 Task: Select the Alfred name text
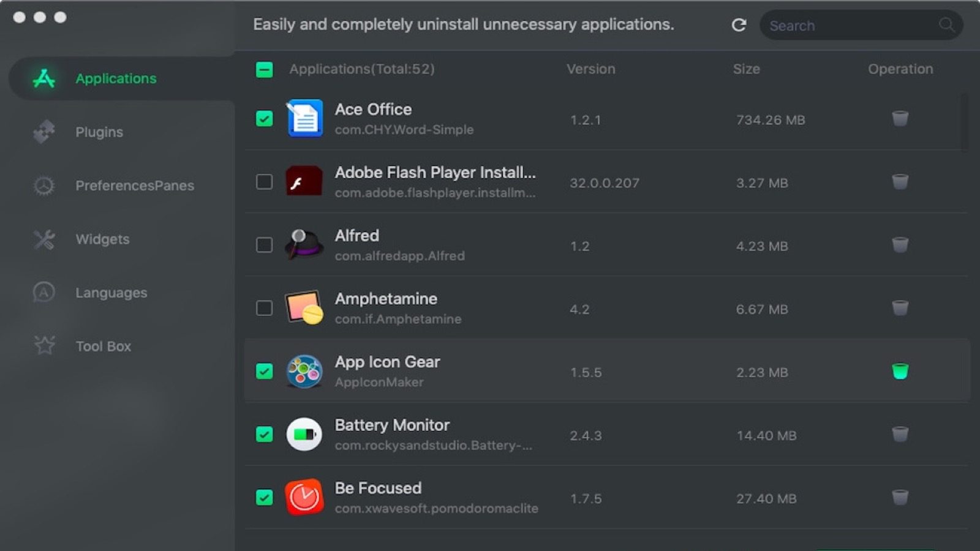click(356, 236)
